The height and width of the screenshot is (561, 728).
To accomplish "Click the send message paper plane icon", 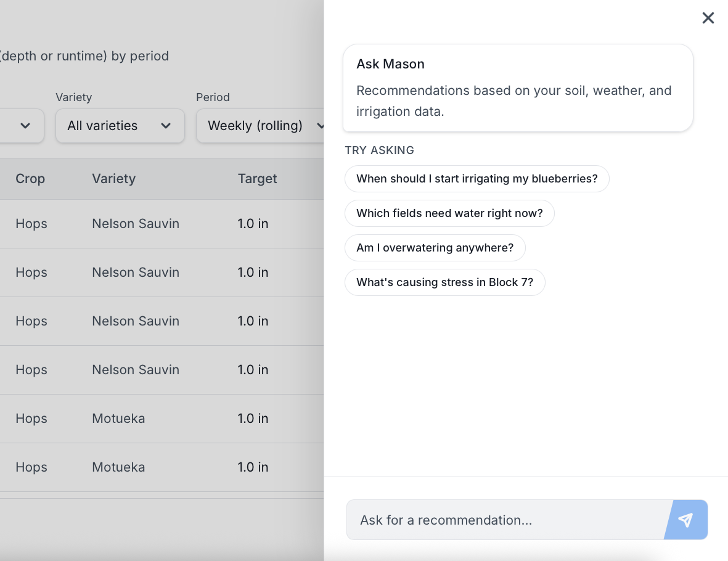I will [x=685, y=520].
